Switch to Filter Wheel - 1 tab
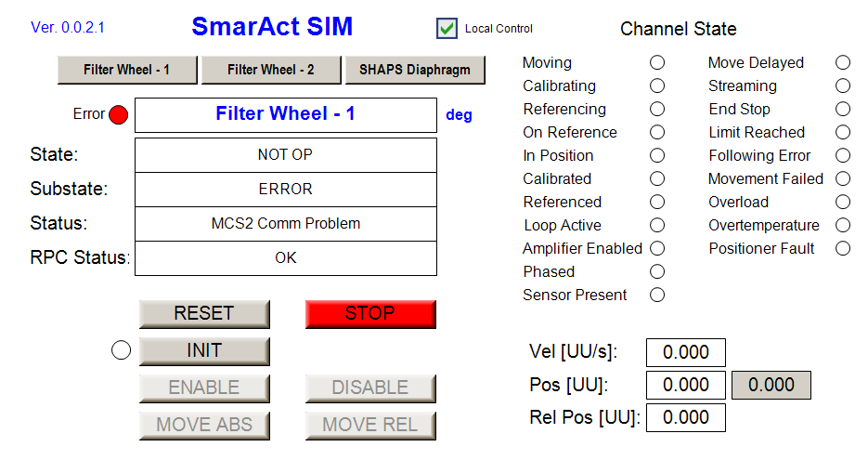868x460 pixels. (x=127, y=70)
